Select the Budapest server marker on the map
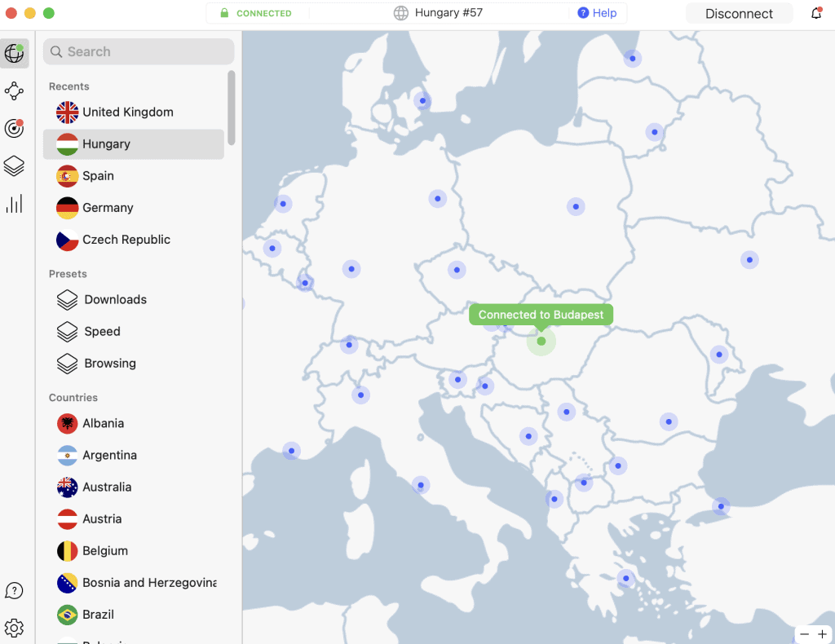This screenshot has height=644, width=835. coord(541,342)
